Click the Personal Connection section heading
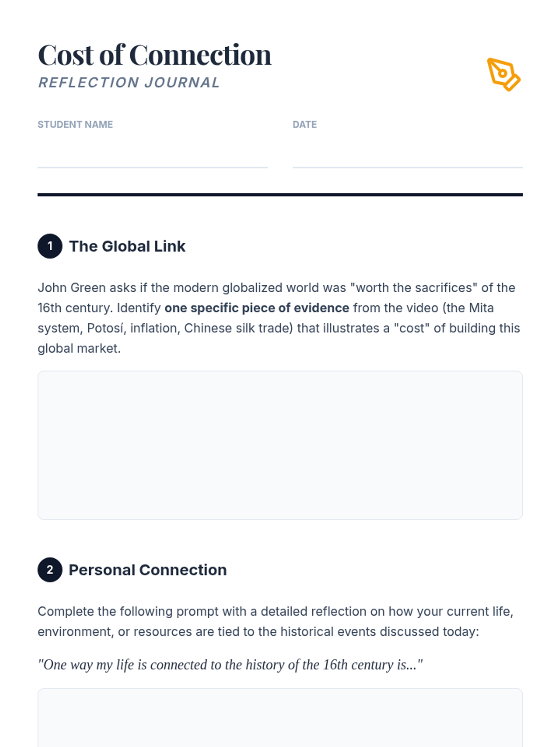The width and height of the screenshot is (560, 747). 147,570
